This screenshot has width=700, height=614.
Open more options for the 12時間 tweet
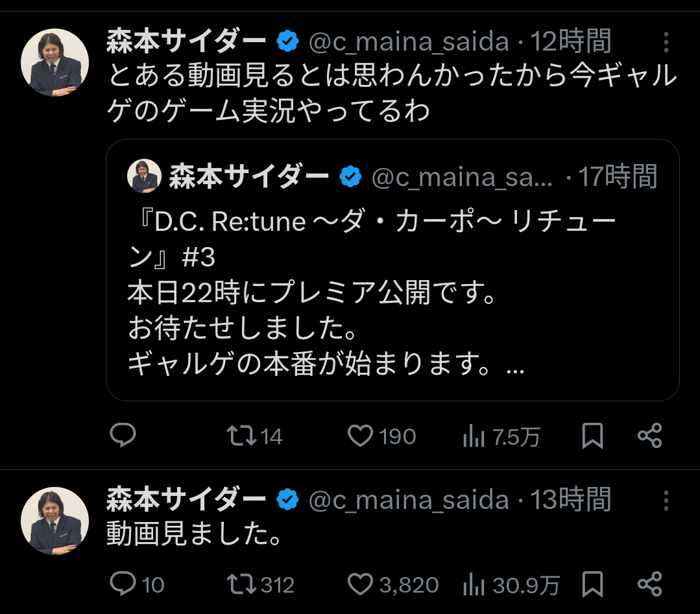click(x=666, y=43)
